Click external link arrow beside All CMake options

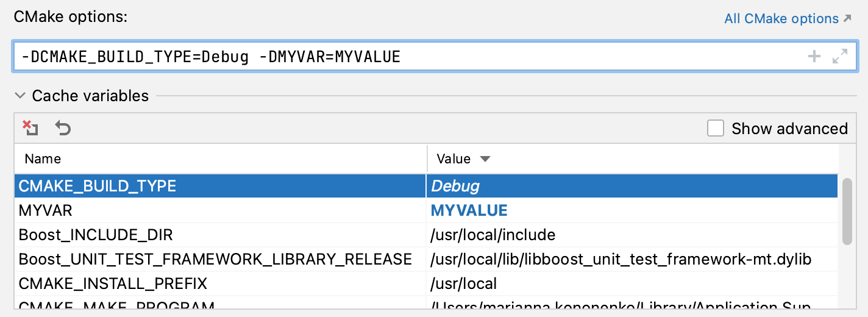(x=847, y=19)
